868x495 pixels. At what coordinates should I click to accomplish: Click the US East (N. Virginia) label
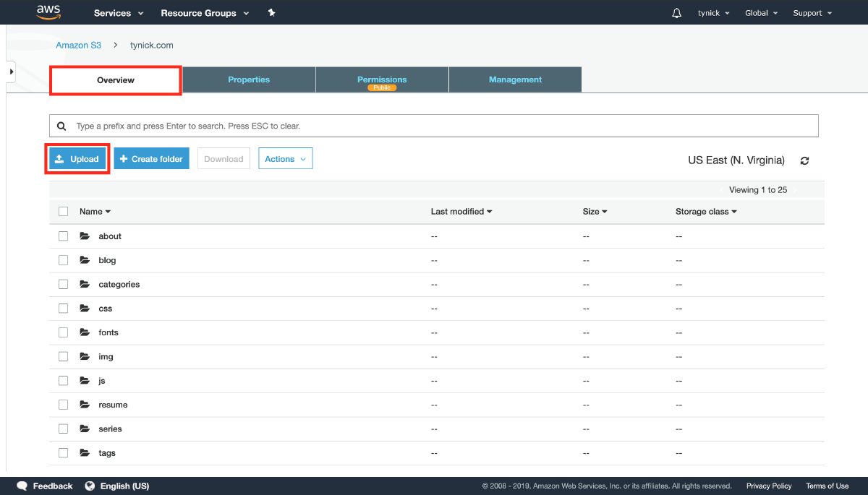[x=736, y=160]
